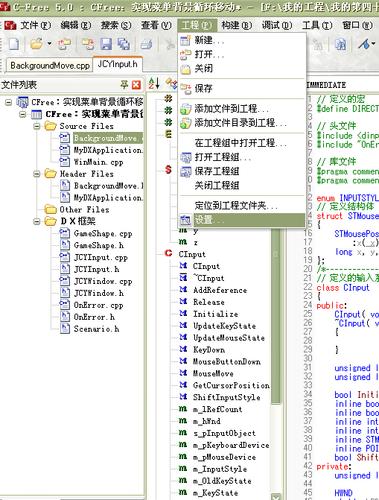The height and width of the screenshot is (500, 379).
Task: Collapse the bold CFree project node
Action: tap(23, 114)
